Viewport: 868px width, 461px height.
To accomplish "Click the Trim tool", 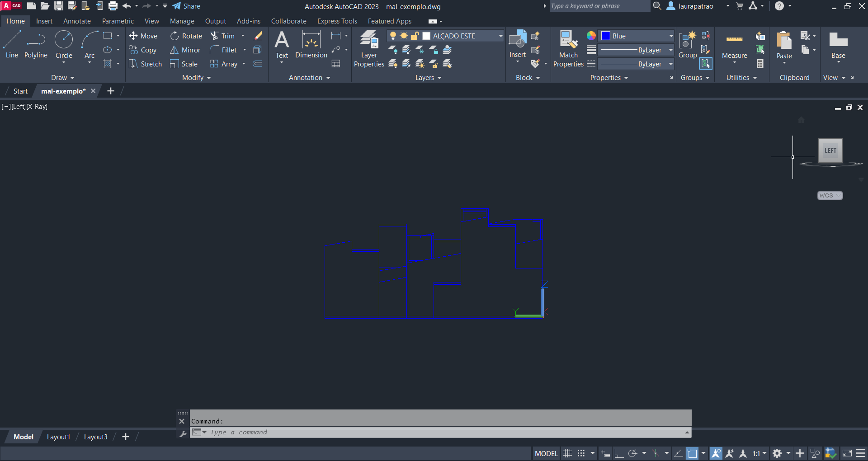I will (223, 36).
